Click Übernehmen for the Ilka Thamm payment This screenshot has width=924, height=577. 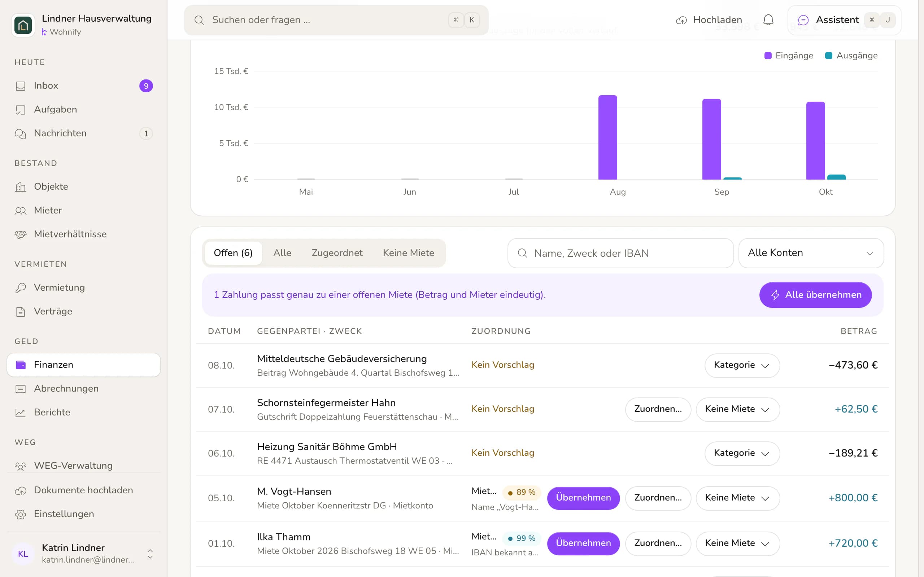(x=583, y=543)
